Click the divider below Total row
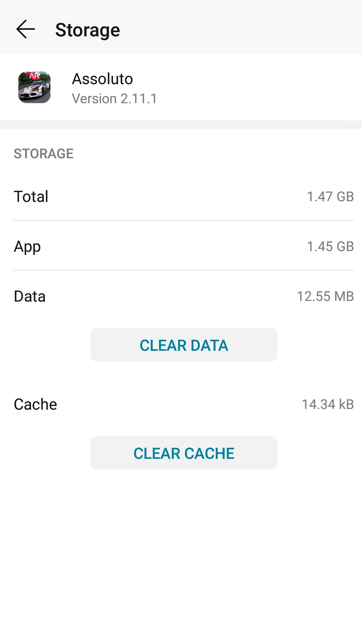This screenshot has height=644, width=362. point(184,220)
